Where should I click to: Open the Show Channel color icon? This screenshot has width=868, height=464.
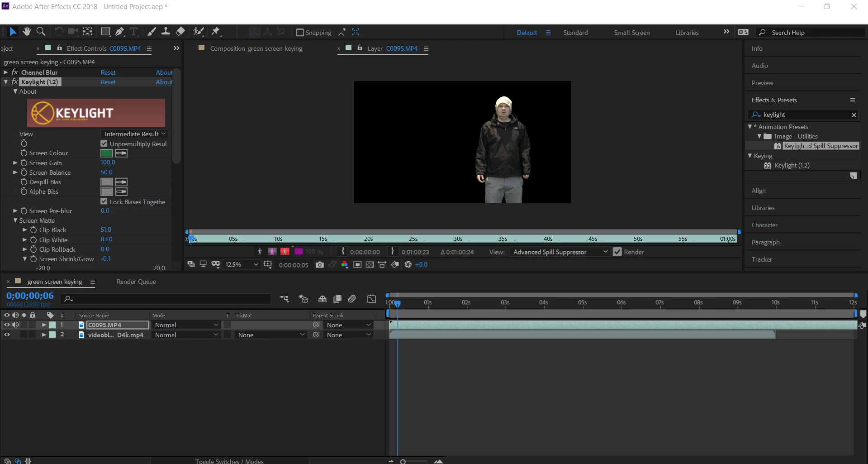(345, 265)
